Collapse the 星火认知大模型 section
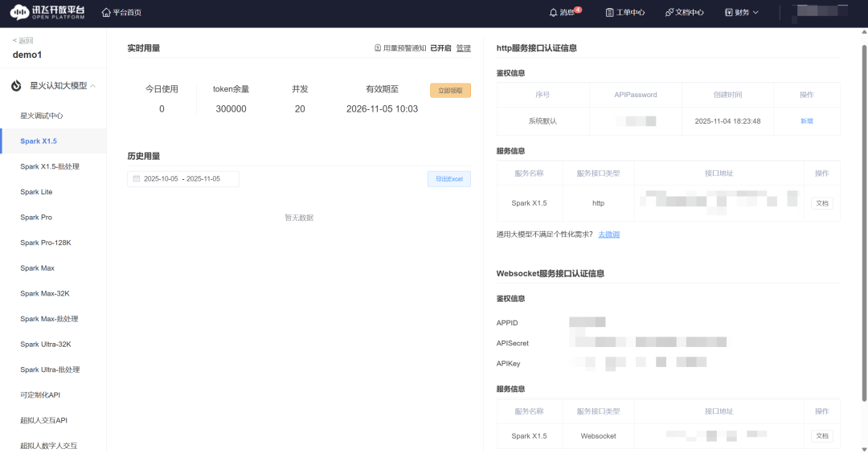Screen dimensions: 868x453 coord(93,86)
